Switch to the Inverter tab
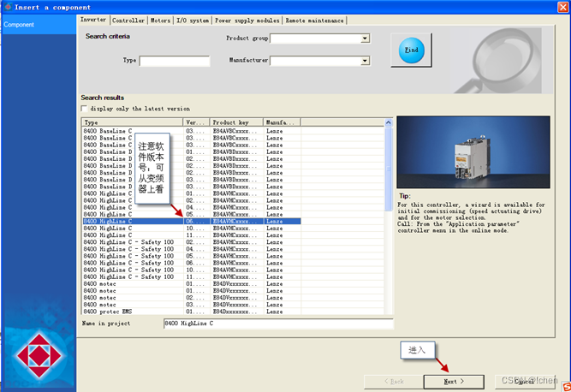This screenshot has height=392, width=571. click(93, 20)
